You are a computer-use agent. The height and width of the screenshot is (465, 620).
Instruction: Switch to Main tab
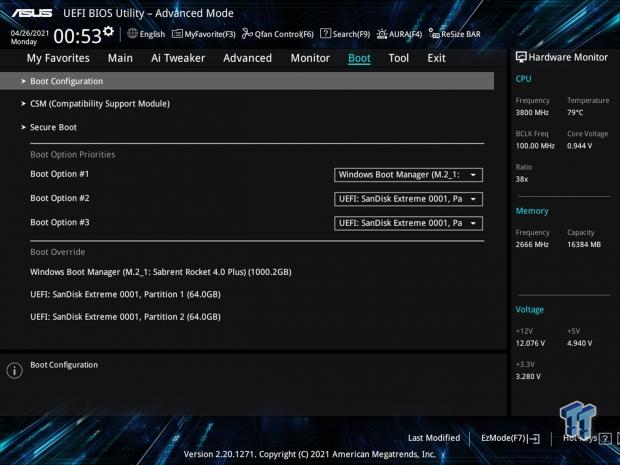[120, 58]
